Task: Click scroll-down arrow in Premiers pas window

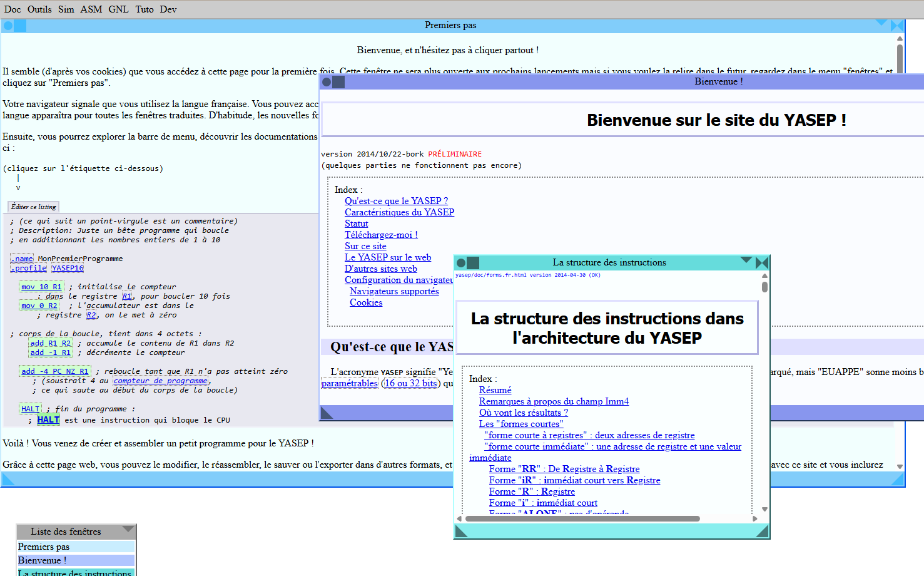Action: tap(900, 466)
